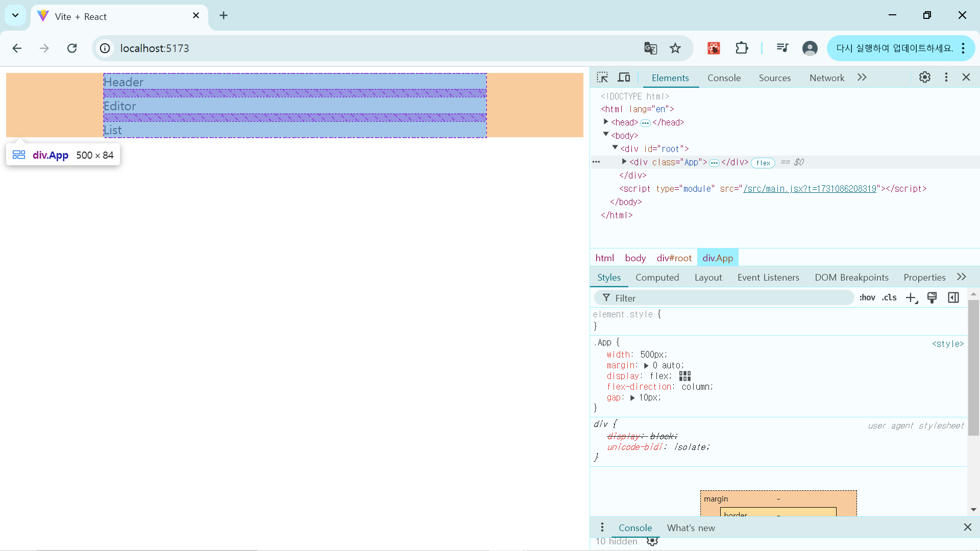Close the DevTools panel
The image size is (980, 551).
pyautogui.click(x=966, y=77)
